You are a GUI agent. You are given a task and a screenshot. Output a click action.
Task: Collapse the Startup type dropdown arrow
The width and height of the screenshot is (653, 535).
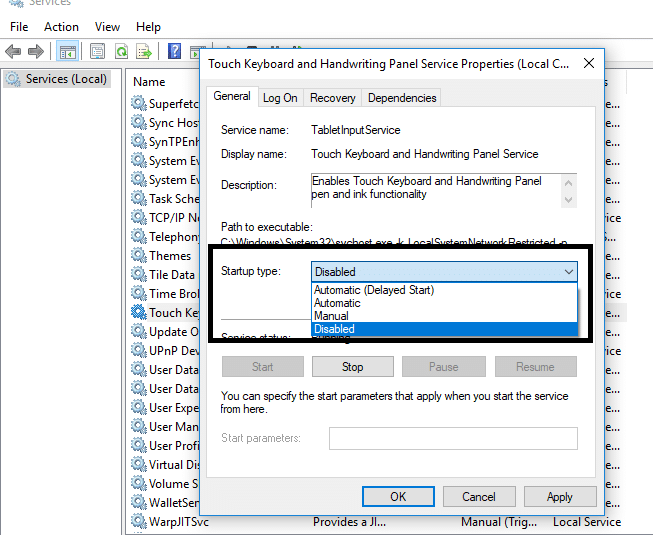point(568,271)
